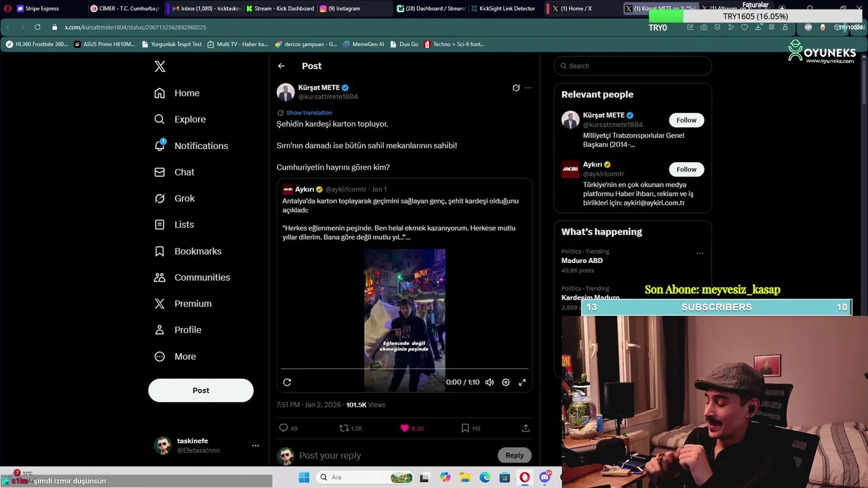Click the Grok icon on the post
868x488 pixels.
click(516, 87)
